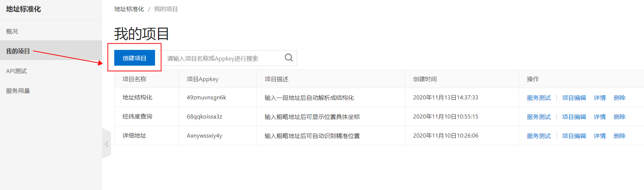Click description 输入粗略地址后可自动识别精准位置
The image size is (644, 190).
(x=312, y=136)
